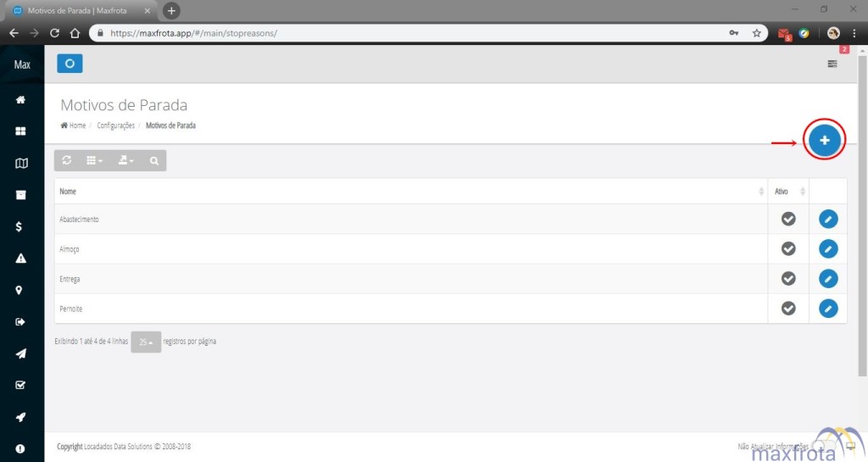The width and height of the screenshot is (868, 462).
Task: Open the hamburger menu with notification badge
Action: pos(832,64)
